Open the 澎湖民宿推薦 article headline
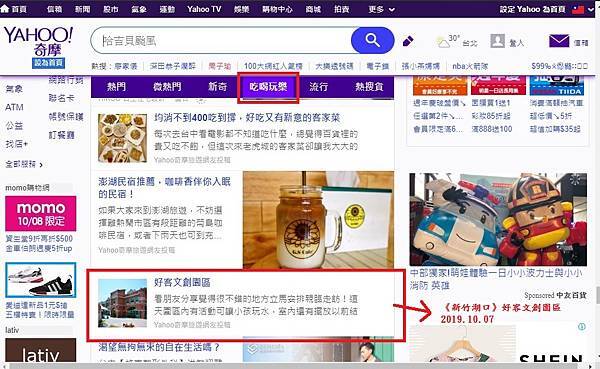The height and width of the screenshot is (369, 600). pyautogui.click(x=165, y=188)
